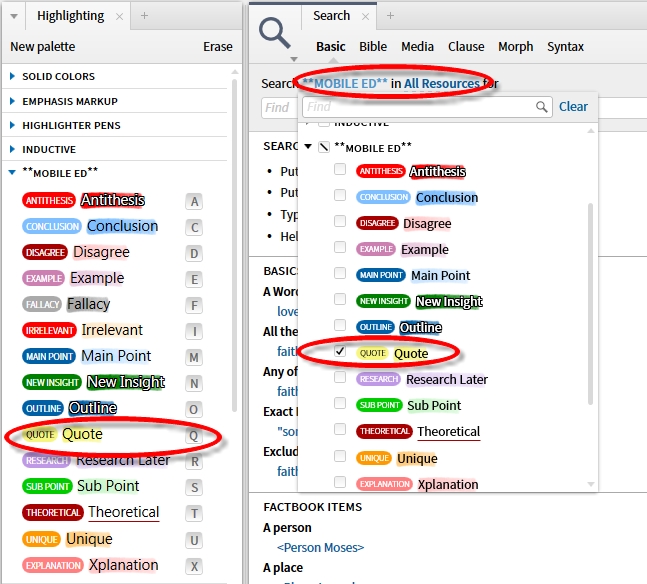Check the Disagree checkbox in dropdown
Screen dimensions: 647x584
pos(340,221)
